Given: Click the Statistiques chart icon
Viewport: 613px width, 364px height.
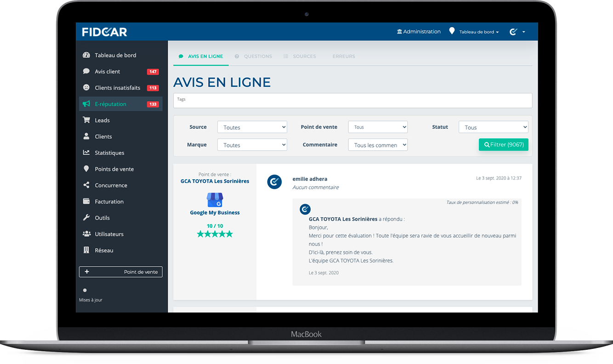Looking at the screenshot, I should tap(86, 153).
